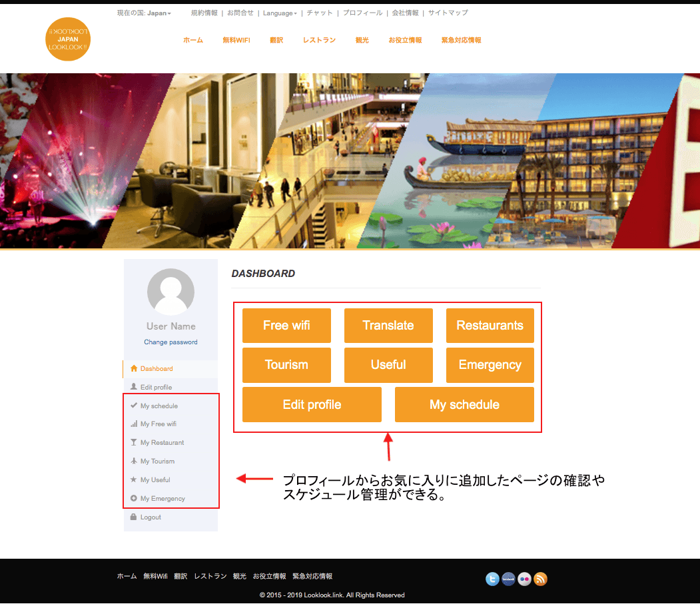
Task: Select the star icon beside My Useful
Action: coord(134,479)
